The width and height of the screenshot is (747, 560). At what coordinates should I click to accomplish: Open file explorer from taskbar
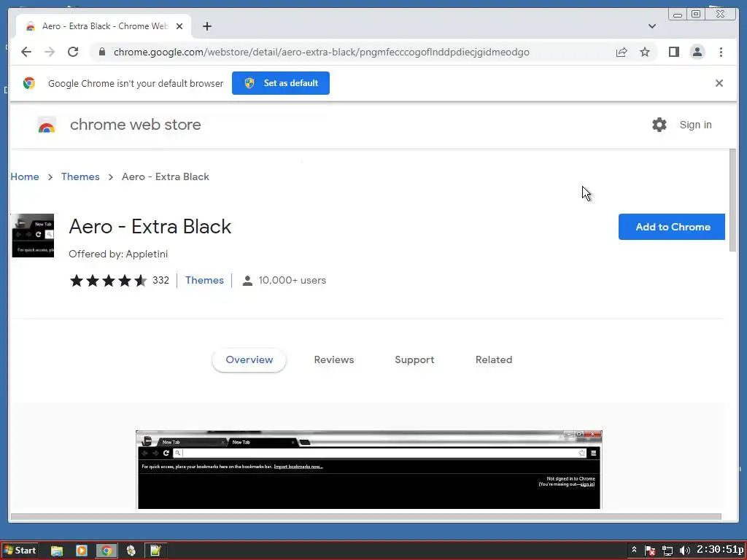57,551
